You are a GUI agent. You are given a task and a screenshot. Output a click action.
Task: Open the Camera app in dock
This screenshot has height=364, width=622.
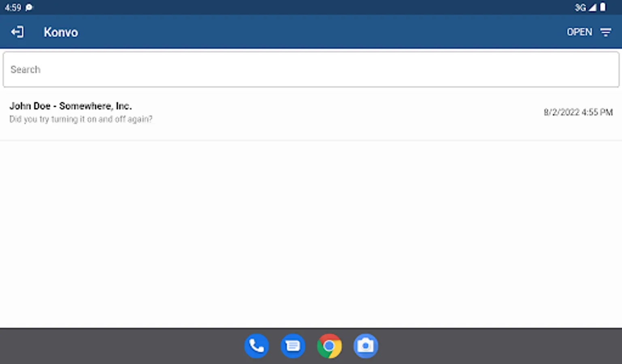[x=366, y=346]
